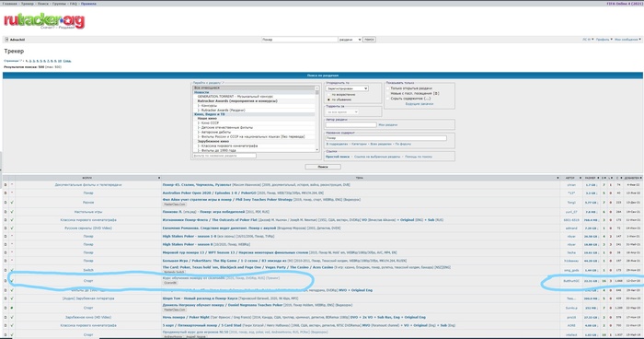Open 'Мои сообщения' dropdown menu
Viewport: 644px width, 339px height.
pyautogui.click(x=627, y=40)
